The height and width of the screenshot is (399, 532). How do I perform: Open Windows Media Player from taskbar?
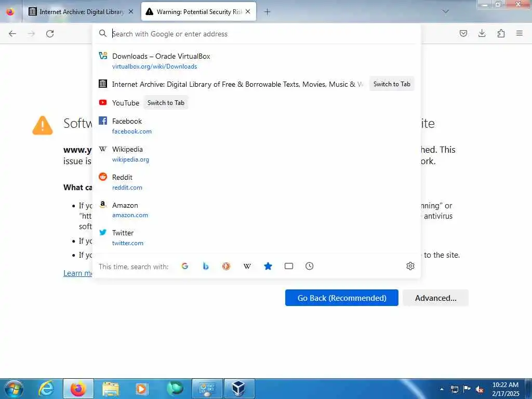[141, 389]
